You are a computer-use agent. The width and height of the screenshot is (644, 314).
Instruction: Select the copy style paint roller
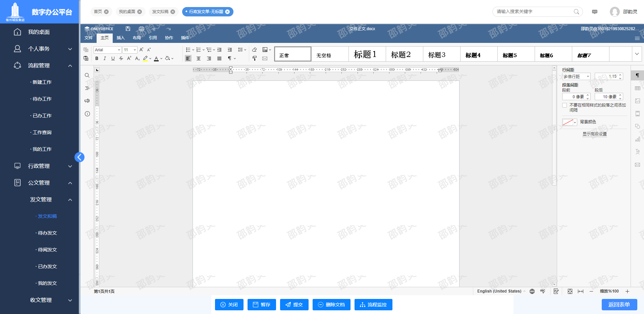pyautogui.click(x=254, y=58)
